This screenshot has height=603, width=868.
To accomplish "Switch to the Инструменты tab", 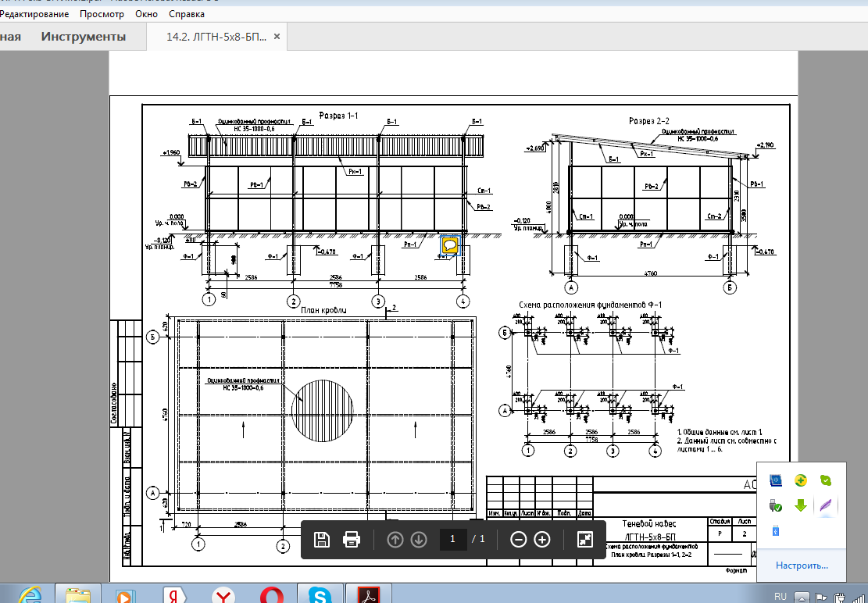I will coord(83,37).
